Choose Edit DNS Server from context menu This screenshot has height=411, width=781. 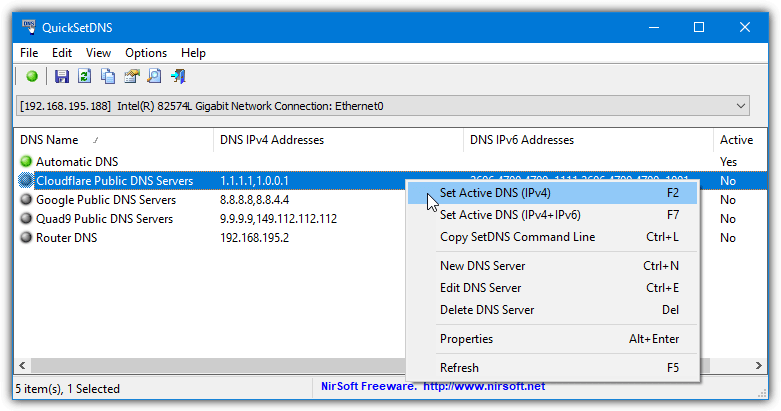552,287
